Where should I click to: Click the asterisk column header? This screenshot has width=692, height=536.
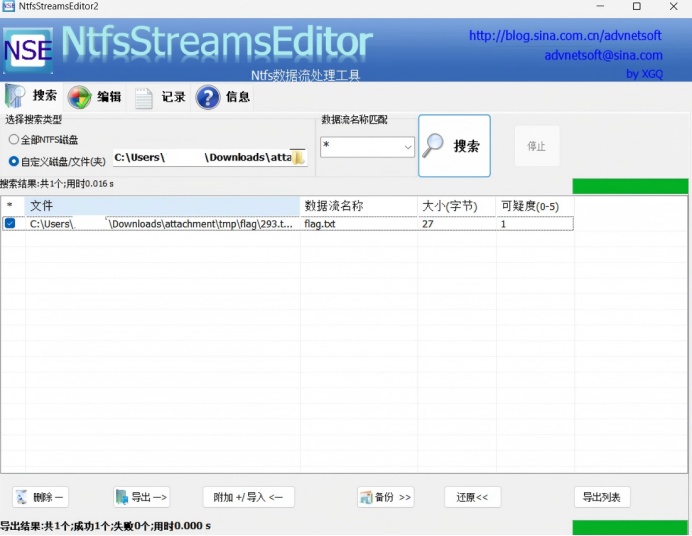tap(10, 206)
